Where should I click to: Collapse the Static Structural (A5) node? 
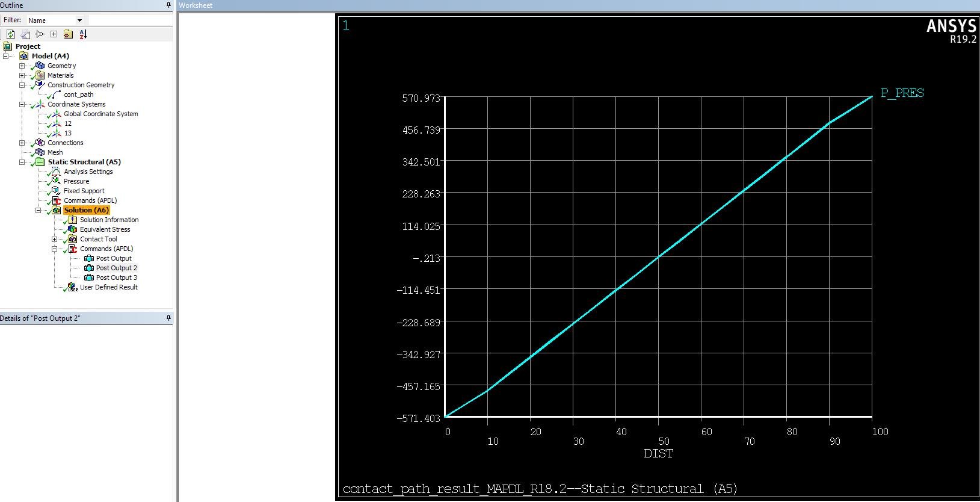click(22, 162)
